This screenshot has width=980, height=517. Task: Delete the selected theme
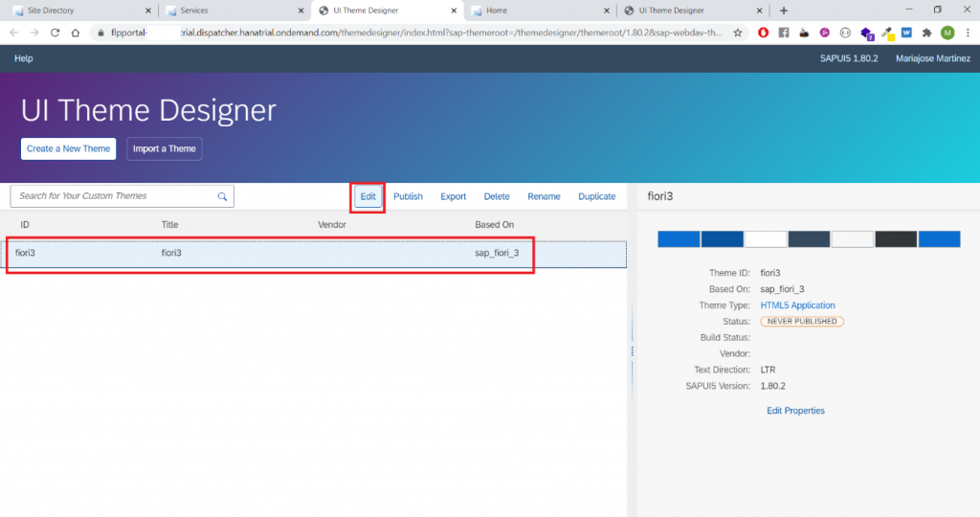(x=497, y=196)
